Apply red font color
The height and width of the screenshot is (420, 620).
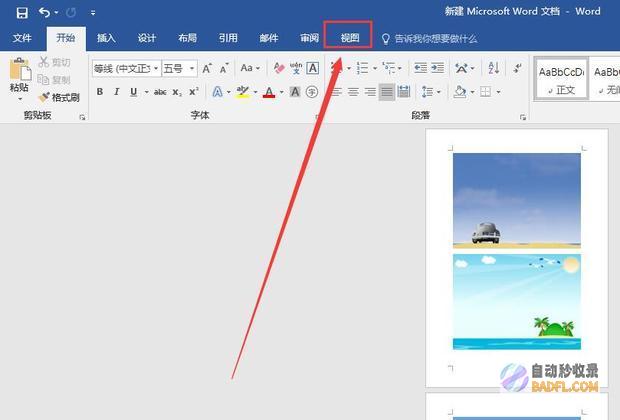point(269,93)
